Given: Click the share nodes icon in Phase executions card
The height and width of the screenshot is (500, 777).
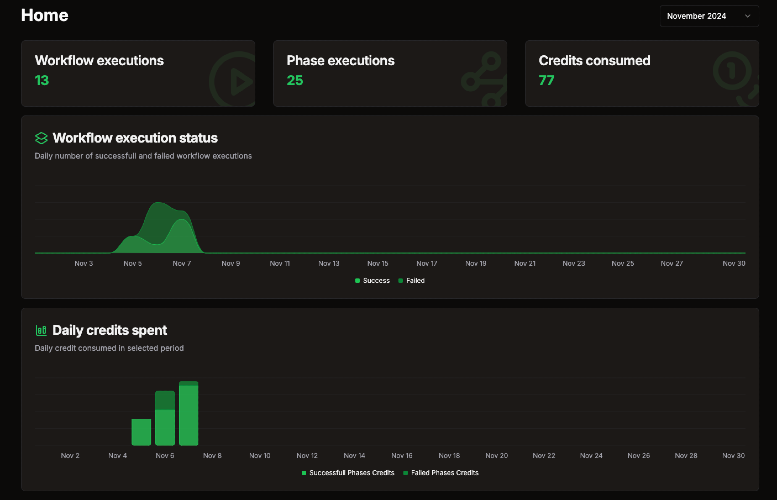Looking at the screenshot, I should pos(484,79).
